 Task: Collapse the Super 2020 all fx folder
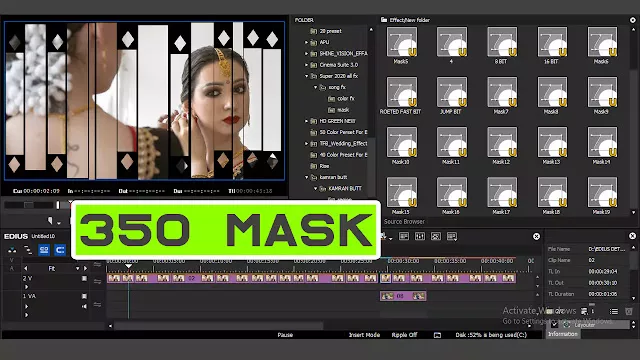pos(307,76)
